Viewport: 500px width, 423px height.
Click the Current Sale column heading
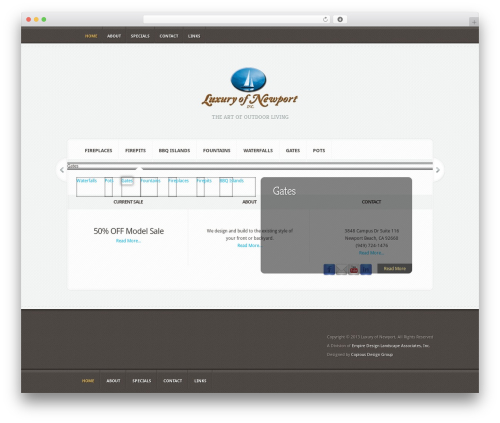click(x=128, y=202)
